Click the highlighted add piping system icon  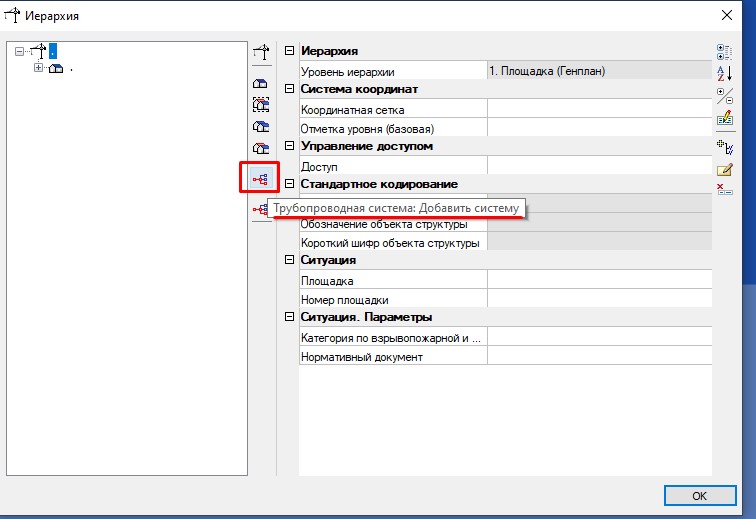click(260, 179)
